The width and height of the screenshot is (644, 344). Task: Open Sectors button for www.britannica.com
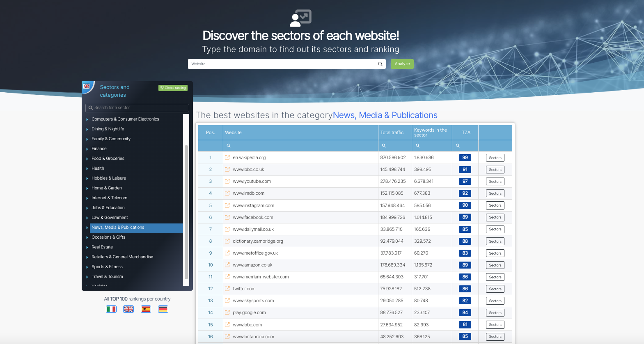(x=495, y=337)
